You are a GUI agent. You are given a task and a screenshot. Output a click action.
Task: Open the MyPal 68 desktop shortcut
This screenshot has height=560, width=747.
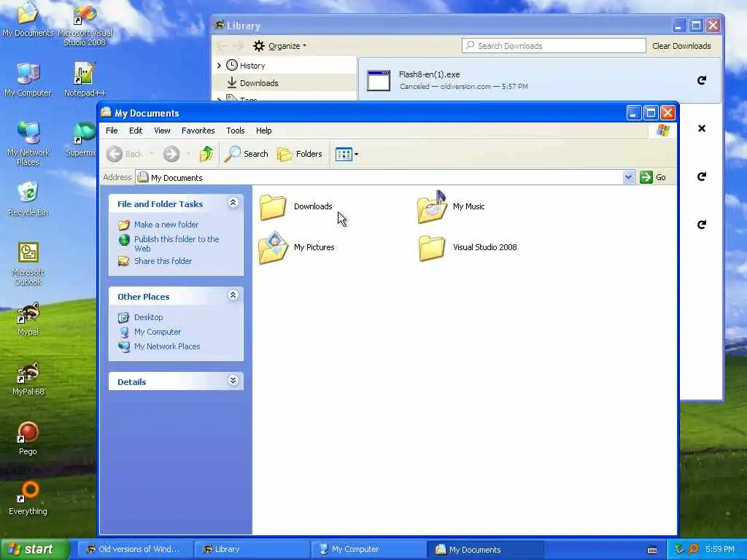[x=28, y=379]
